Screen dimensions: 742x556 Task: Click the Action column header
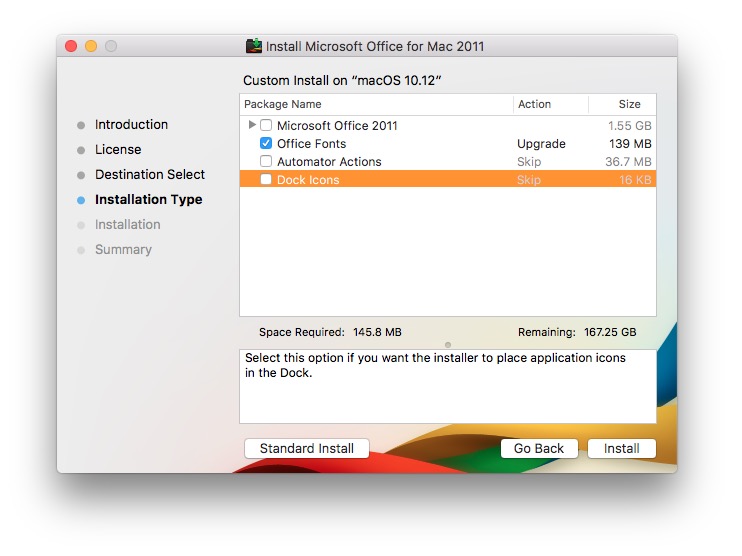(550, 104)
